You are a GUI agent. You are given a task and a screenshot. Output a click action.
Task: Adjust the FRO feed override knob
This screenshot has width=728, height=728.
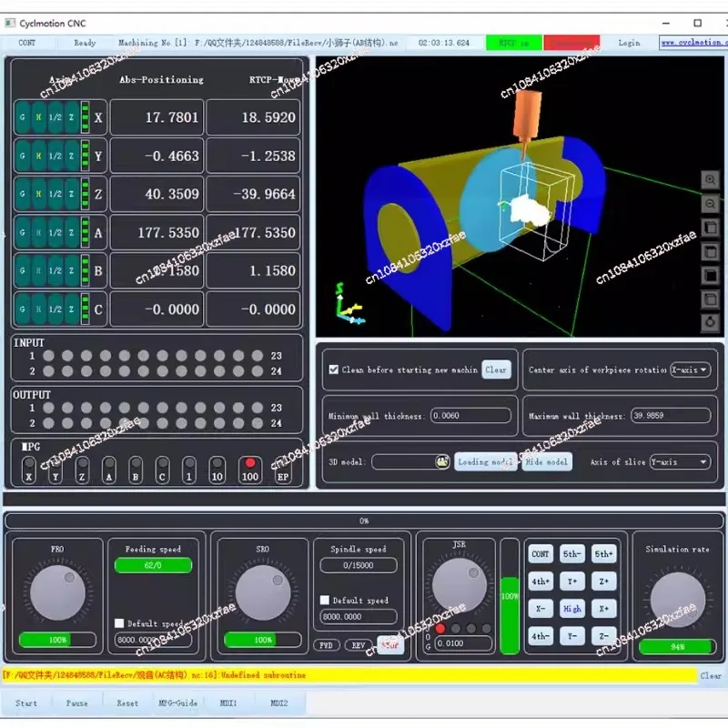[57, 593]
